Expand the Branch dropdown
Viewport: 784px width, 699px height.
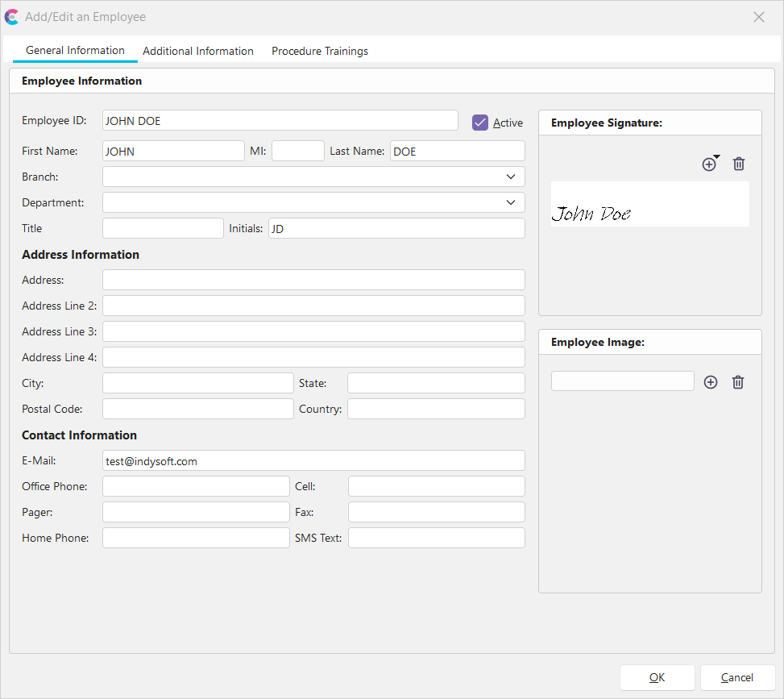(510, 177)
